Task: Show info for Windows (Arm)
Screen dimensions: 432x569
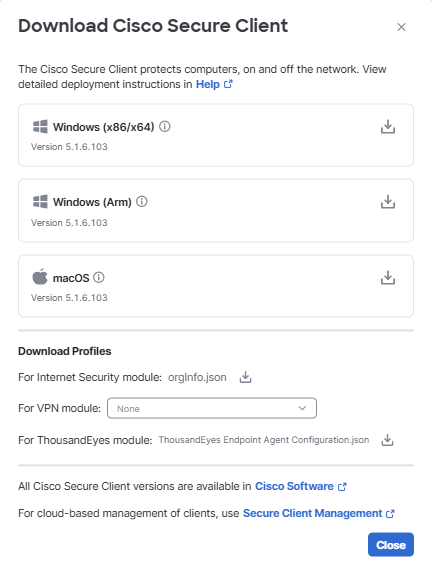Action: click(142, 201)
